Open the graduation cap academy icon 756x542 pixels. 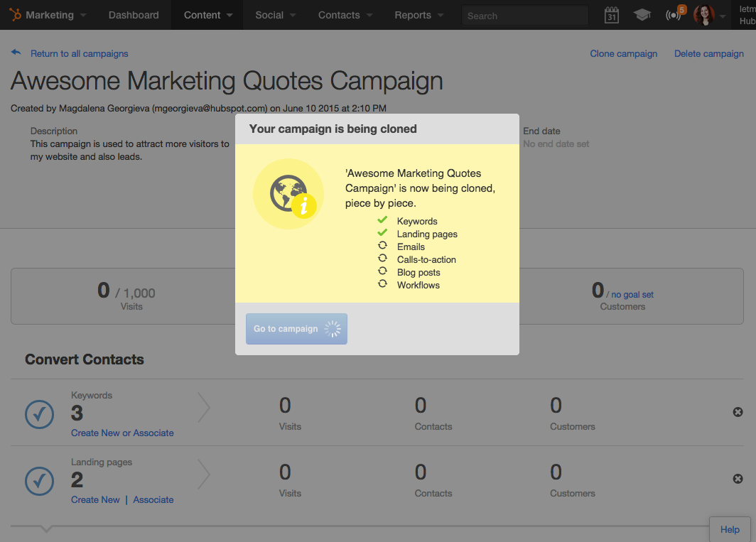(642, 15)
